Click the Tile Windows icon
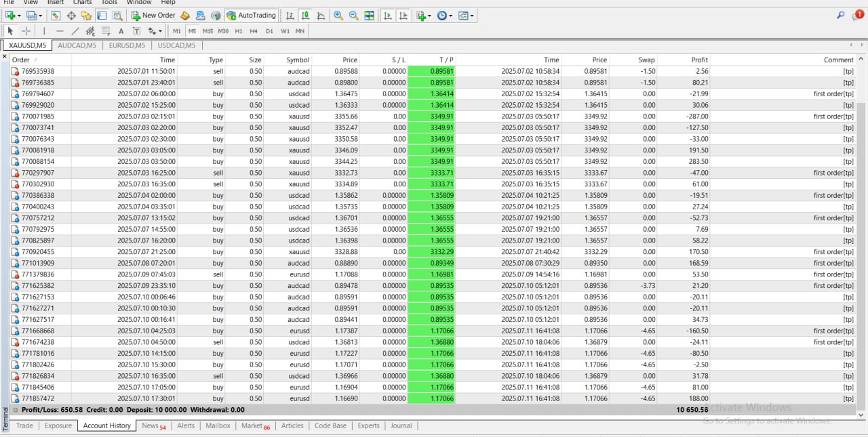868x437 pixels. tap(369, 15)
